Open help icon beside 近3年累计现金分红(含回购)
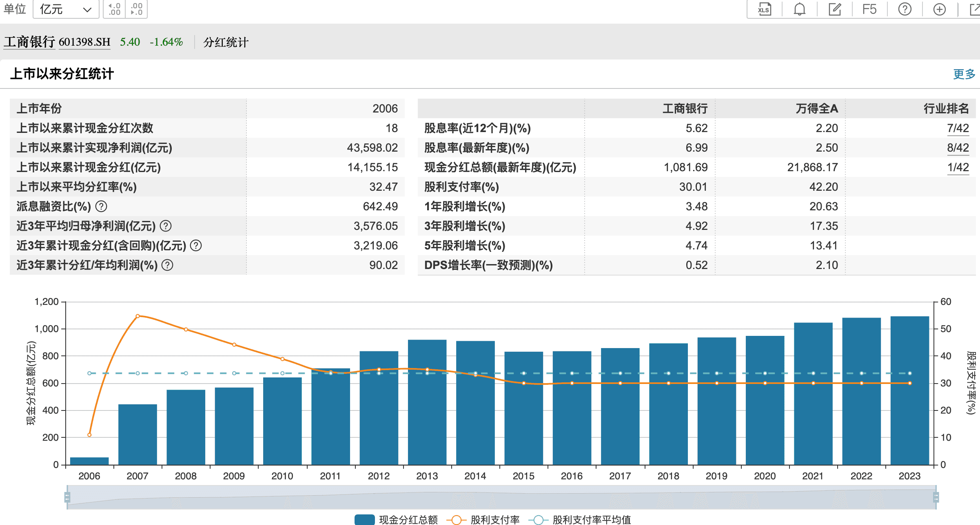The width and height of the screenshot is (980, 525). (x=196, y=246)
